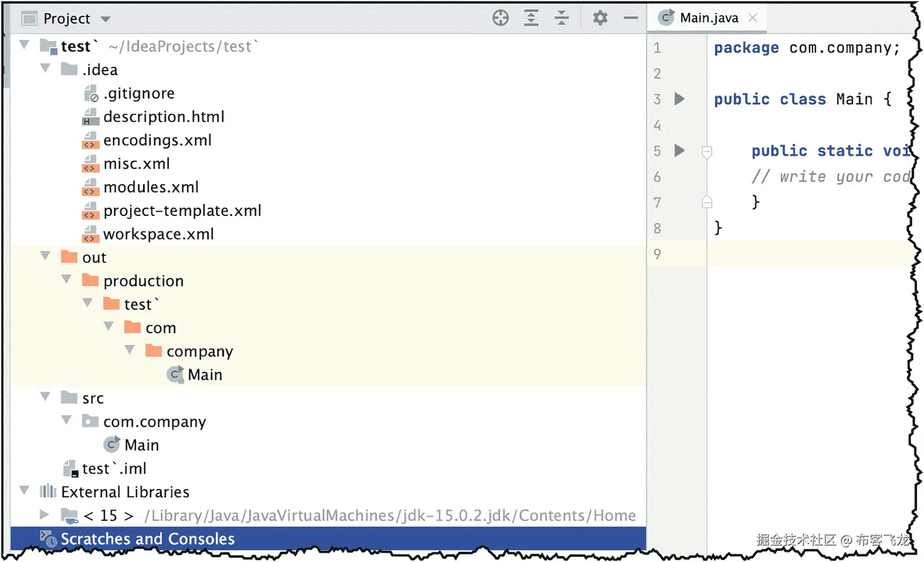Click the description.html file icon
This screenshot has height=562, width=924.
[x=91, y=117]
